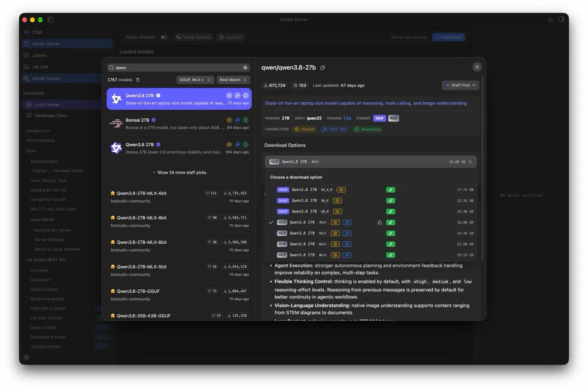Copy the qwen/qwen3.8-27b model name icon
The width and height of the screenshot is (588, 390).
click(322, 68)
